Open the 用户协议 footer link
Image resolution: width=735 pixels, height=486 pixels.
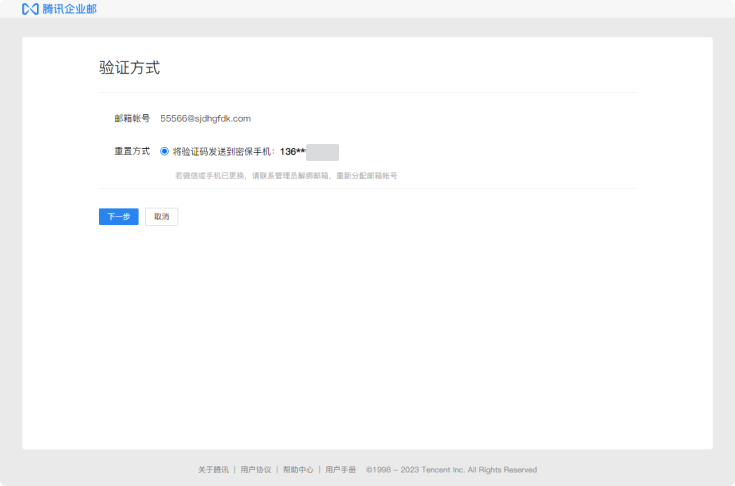pyautogui.click(x=256, y=469)
